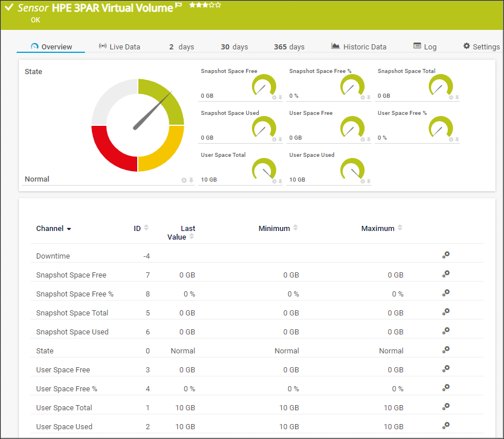Pin the State gauge with pin icon

[191, 180]
